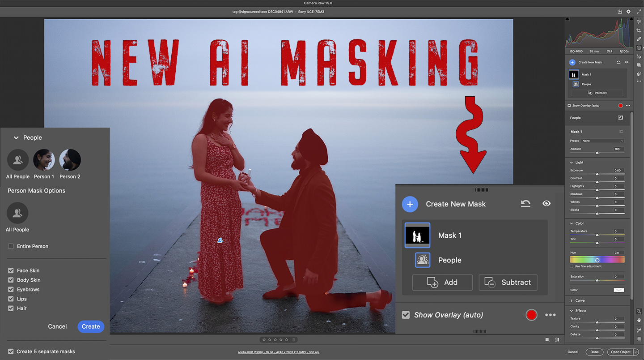The image size is (644, 360).
Task: Toggle the Show Overlay (auto) checkbox
Action: pyautogui.click(x=406, y=315)
